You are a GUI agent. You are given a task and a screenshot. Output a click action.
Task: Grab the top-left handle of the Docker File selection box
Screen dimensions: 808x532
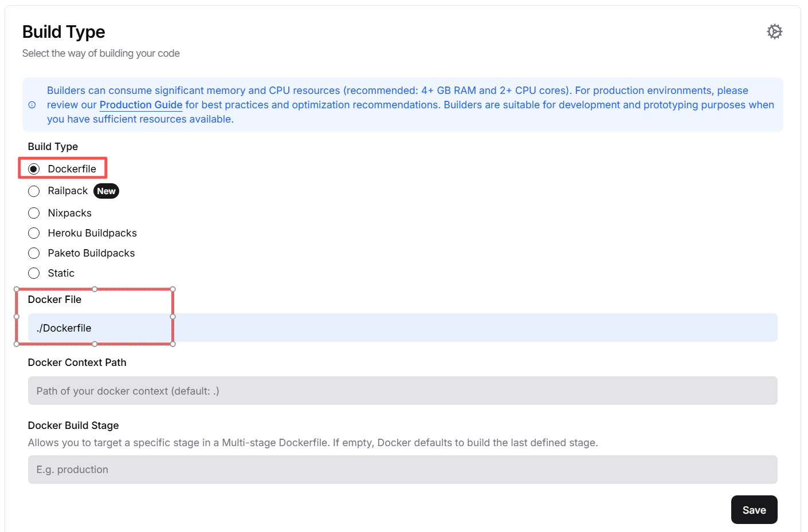[17, 289]
